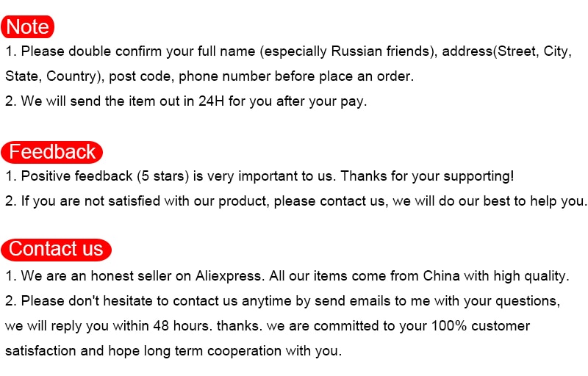The image size is (588, 376).
Task: Click the red Note badge
Action: (x=28, y=27)
